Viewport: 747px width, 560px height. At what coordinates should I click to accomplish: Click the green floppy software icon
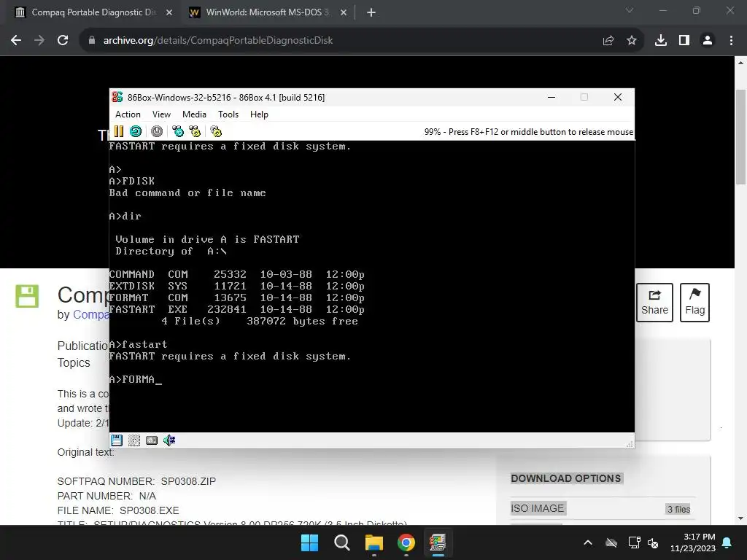pos(27,296)
